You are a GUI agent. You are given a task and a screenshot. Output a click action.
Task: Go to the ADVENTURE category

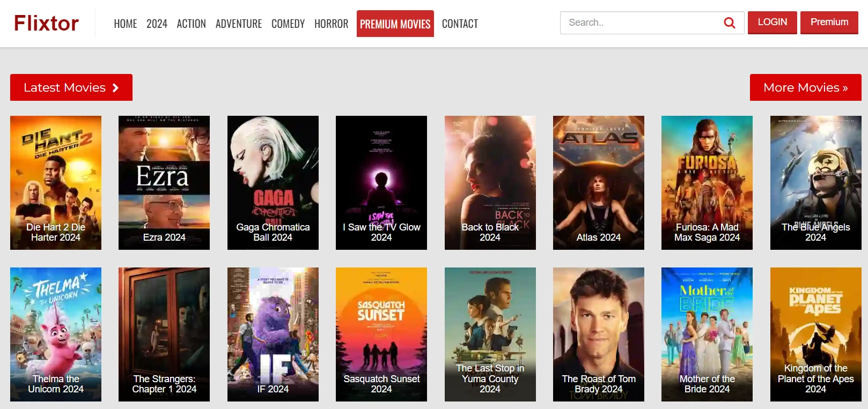point(239,24)
